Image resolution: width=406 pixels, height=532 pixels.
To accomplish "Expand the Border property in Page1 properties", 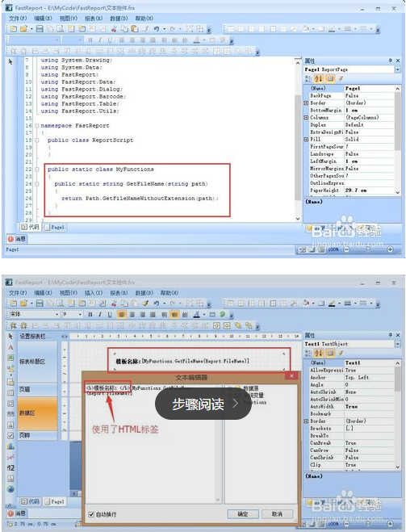I will tap(306, 103).
